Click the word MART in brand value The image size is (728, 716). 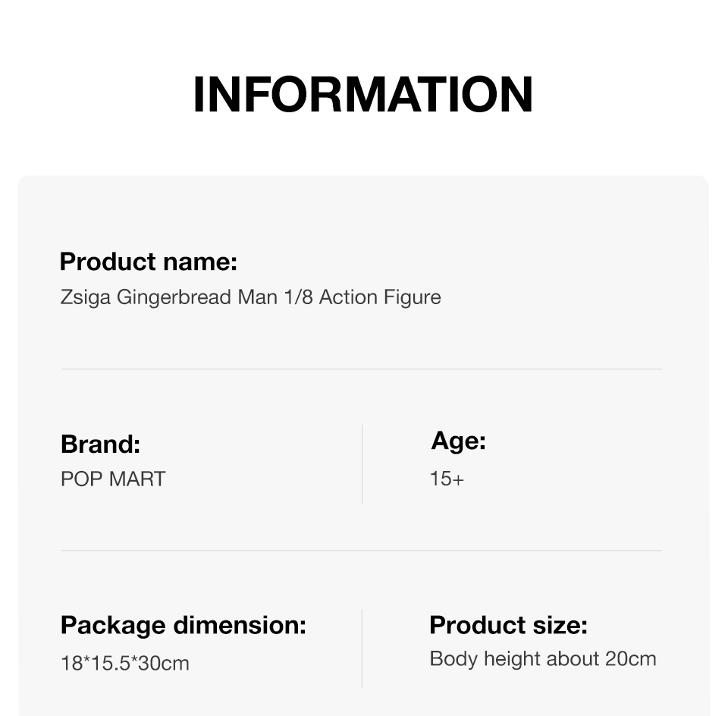click(x=137, y=479)
